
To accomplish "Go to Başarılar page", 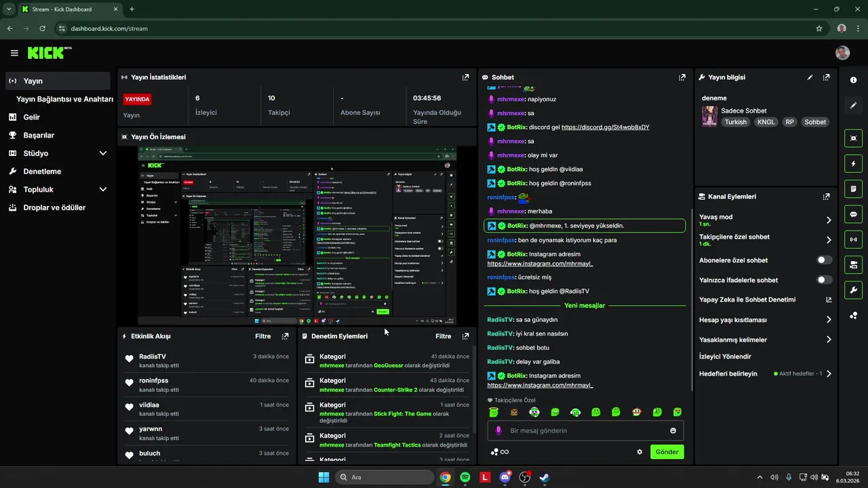I will 39,136.
